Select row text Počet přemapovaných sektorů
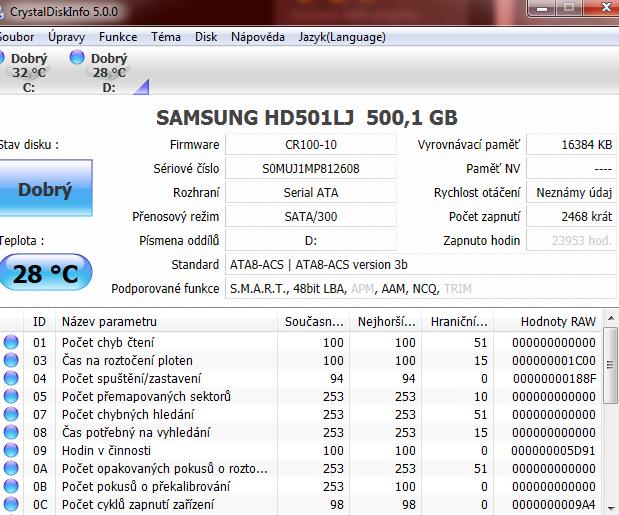 coord(146,397)
